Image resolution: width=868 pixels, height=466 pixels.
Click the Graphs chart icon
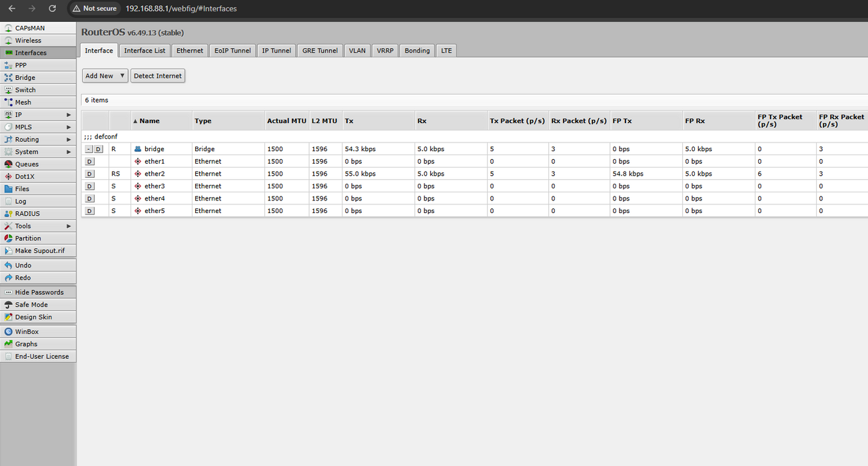coord(8,344)
